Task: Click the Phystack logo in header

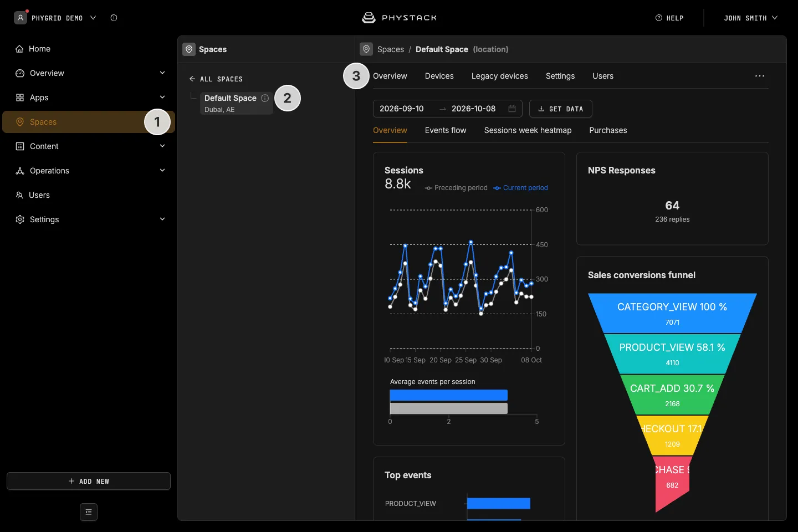Action: click(399, 18)
